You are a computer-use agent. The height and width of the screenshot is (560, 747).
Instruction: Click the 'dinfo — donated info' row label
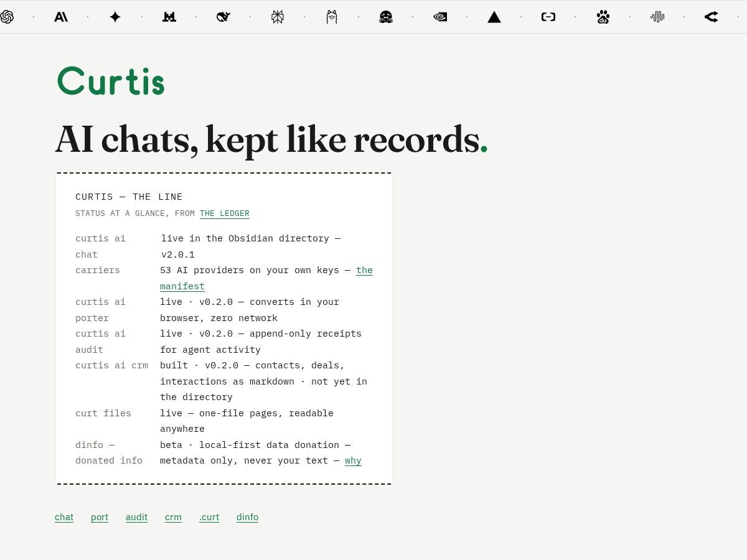pos(109,452)
